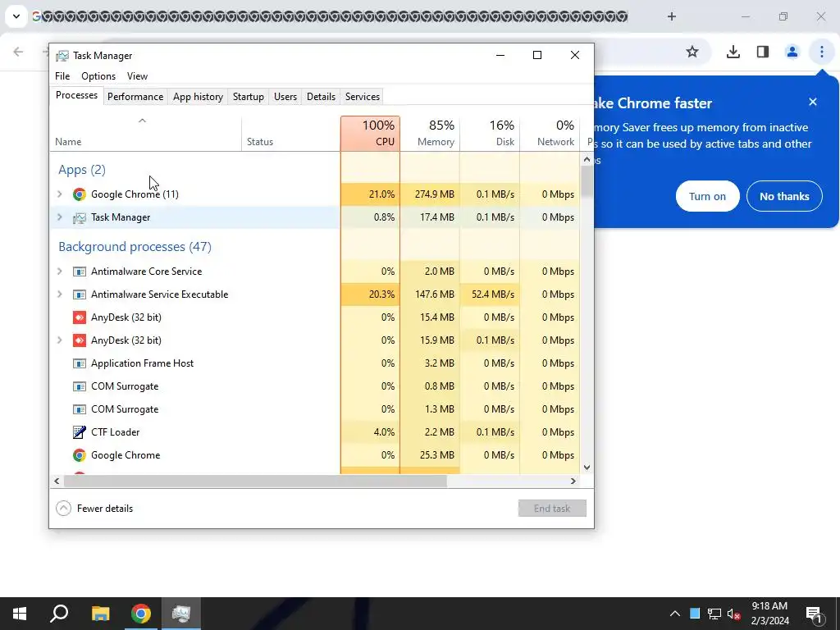Open File Explorer from the taskbar

point(100,614)
